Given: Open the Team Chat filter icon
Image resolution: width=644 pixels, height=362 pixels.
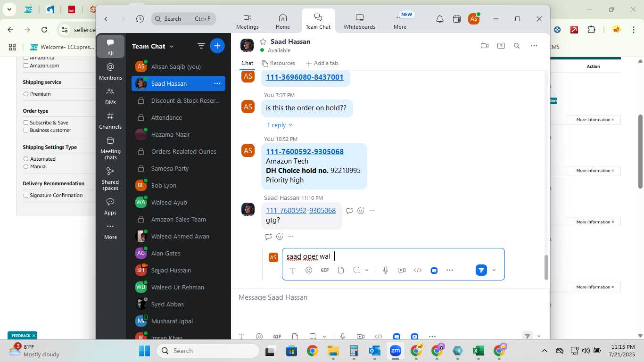Looking at the screenshot, I should 201,46.
